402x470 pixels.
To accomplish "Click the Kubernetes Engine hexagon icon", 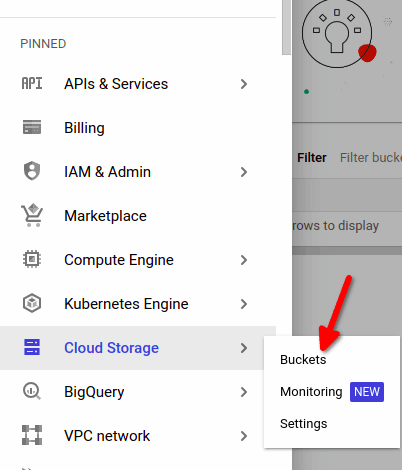I will tap(32, 303).
